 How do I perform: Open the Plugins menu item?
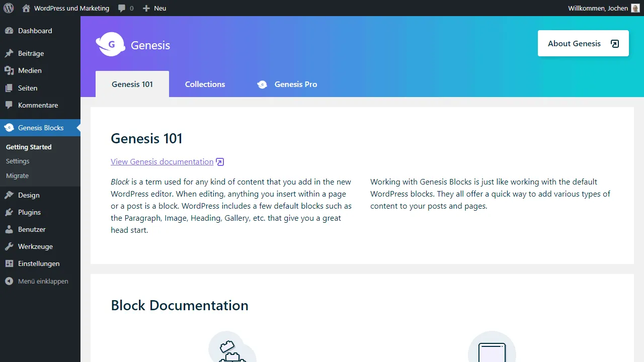[40, 212]
